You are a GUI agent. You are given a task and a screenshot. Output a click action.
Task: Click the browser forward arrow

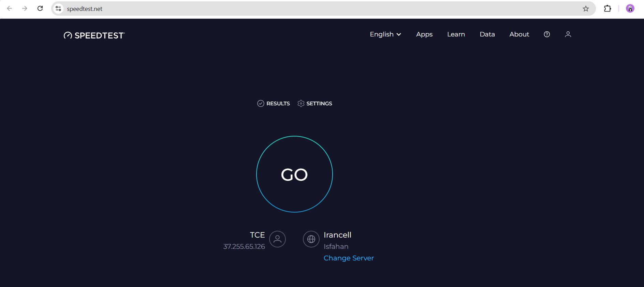(x=25, y=9)
